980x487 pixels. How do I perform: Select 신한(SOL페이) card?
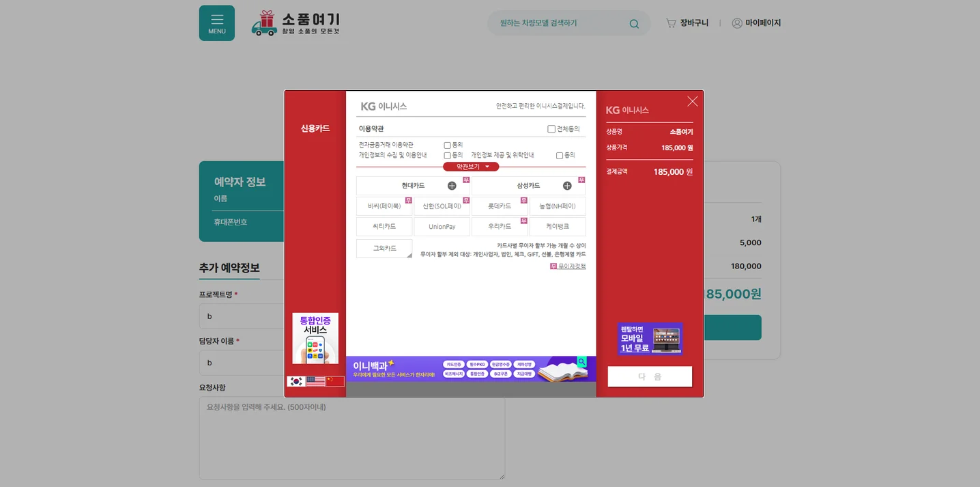(442, 206)
